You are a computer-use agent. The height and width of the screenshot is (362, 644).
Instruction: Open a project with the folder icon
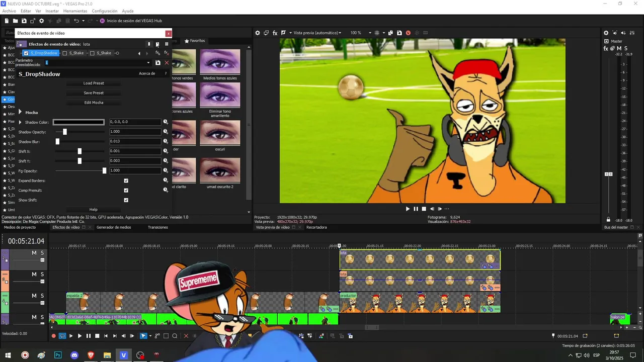click(16, 21)
